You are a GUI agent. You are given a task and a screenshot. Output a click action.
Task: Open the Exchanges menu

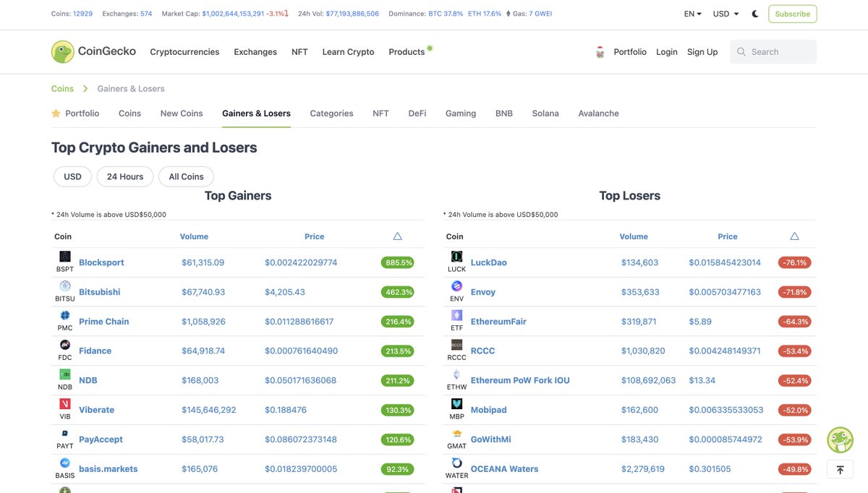click(x=255, y=52)
